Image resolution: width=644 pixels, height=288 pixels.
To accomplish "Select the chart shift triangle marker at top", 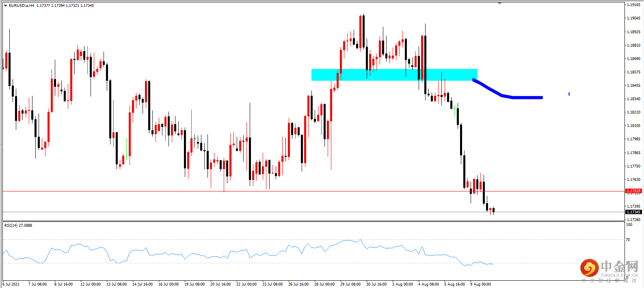I will [x=499, y=3].
